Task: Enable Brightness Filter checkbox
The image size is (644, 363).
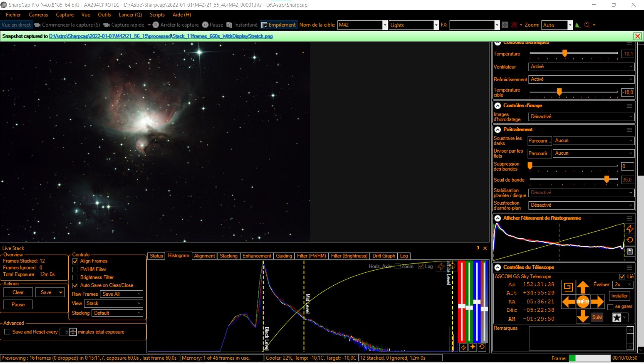Action: pos(75,278)
